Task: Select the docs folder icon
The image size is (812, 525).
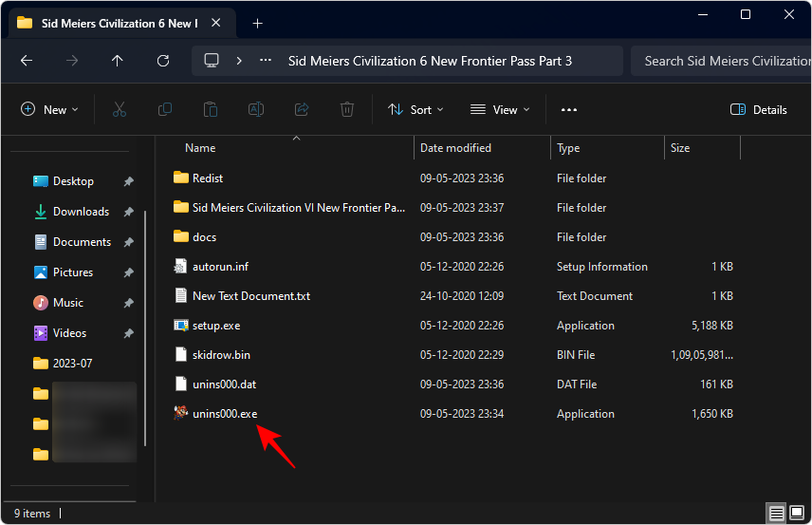Action: [x=181, y=236]
